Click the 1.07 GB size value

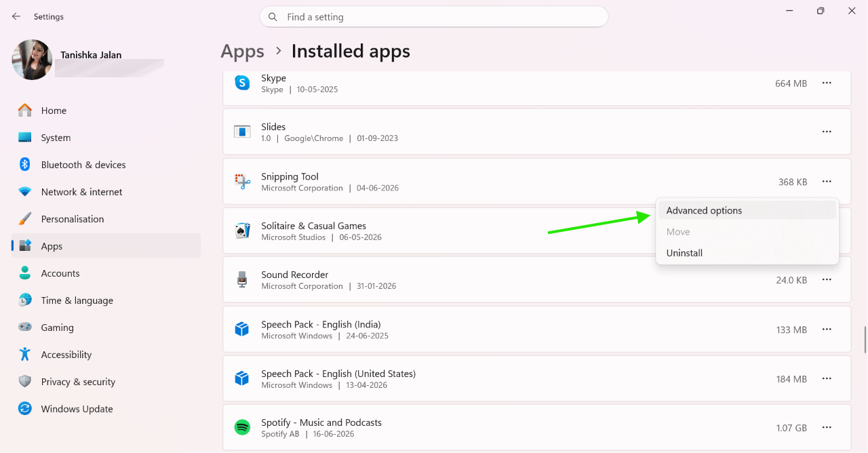[791, 428]
